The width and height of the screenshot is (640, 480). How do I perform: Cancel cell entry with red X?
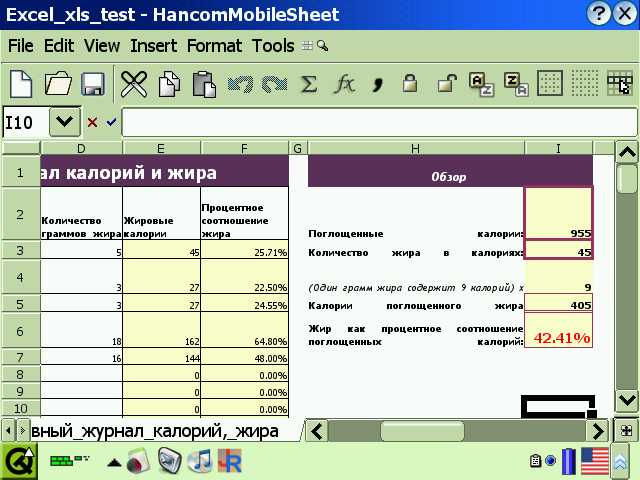coord(92,122)
